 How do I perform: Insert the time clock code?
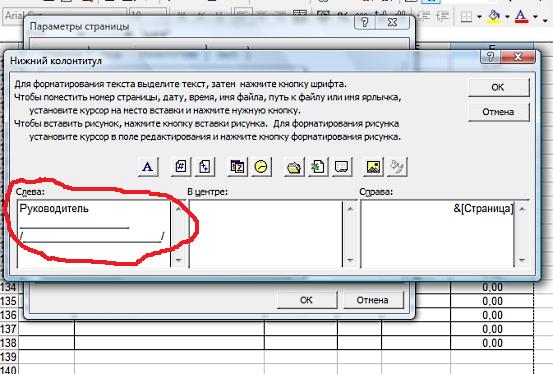[261, 167]
